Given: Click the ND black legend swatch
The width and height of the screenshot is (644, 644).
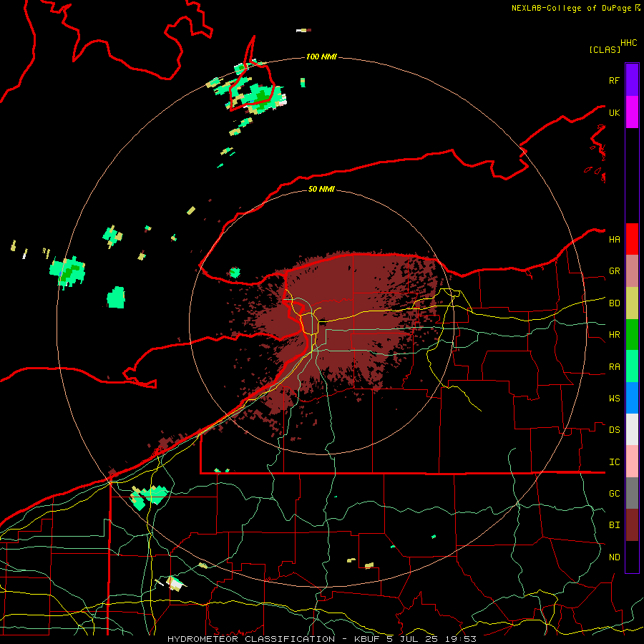Looking at the screenshot, I should click(x=632, y=557).
